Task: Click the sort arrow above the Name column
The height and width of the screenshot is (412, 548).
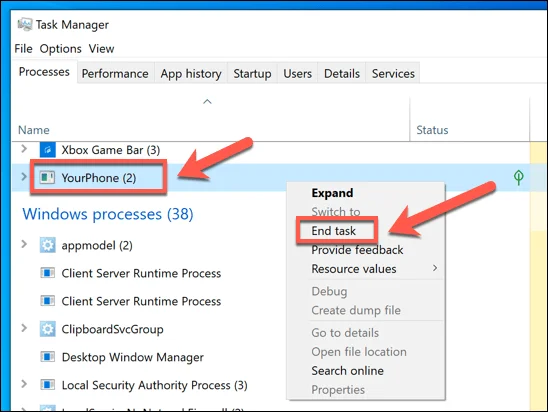Action: click(207, 102)
